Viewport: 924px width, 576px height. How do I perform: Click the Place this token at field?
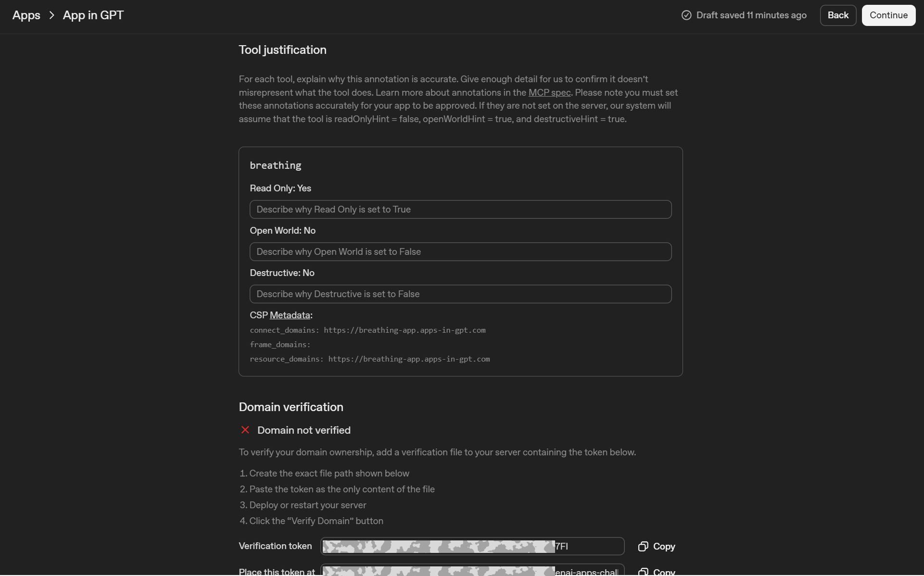pyautogui.click(x=472, y=572)
